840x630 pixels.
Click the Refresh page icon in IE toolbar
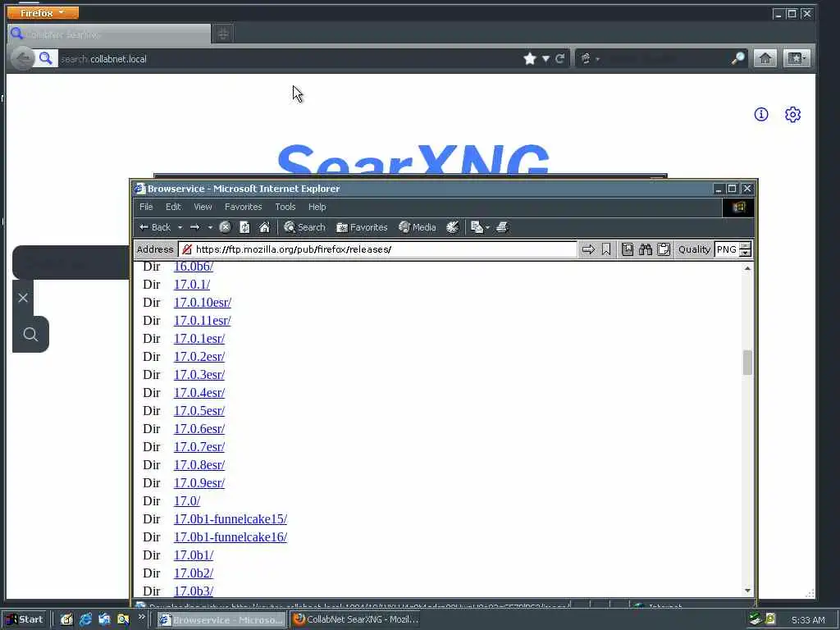click(244, 227)
